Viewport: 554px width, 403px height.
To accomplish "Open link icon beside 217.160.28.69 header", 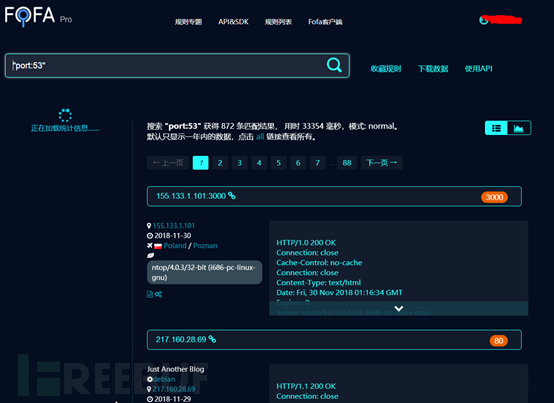I will [x=212, y=339].
